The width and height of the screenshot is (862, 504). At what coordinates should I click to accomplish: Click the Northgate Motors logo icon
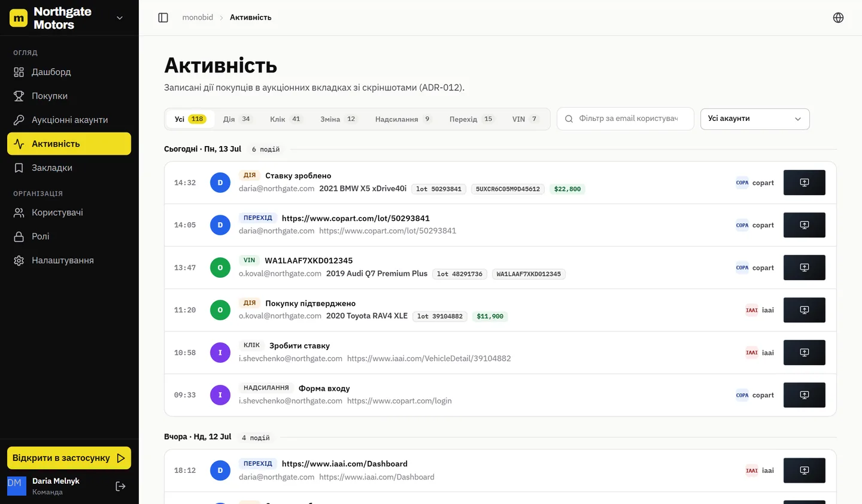pos(19,18)
